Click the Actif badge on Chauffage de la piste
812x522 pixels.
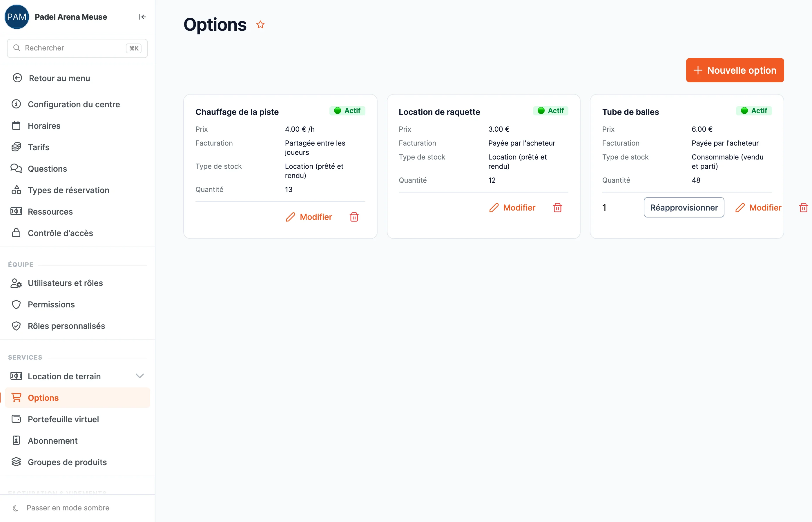(347, 110)
